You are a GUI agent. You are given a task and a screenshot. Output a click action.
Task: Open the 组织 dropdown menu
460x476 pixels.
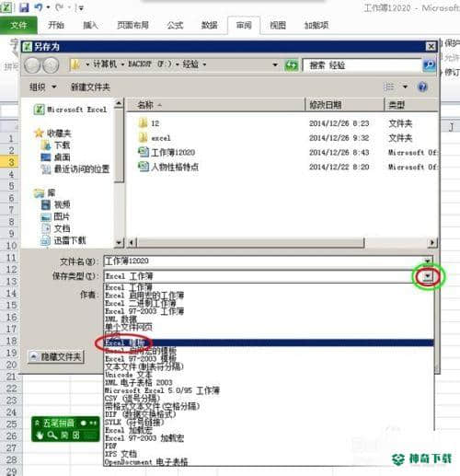click(x=42, y=87)
